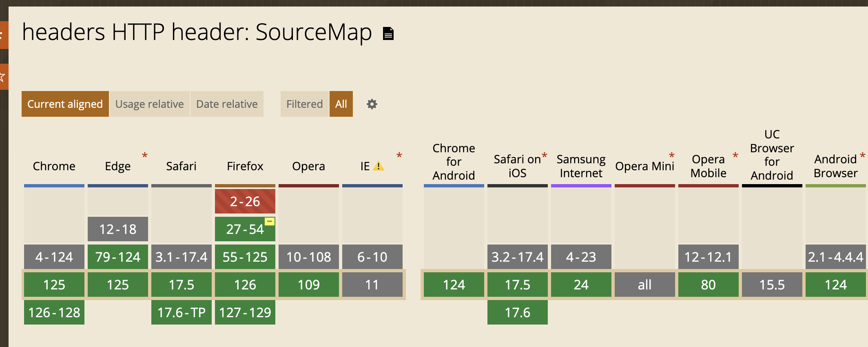Select Edge 12-18 cell
Viewport: 868px width, 347px height.
pos(118,229)
